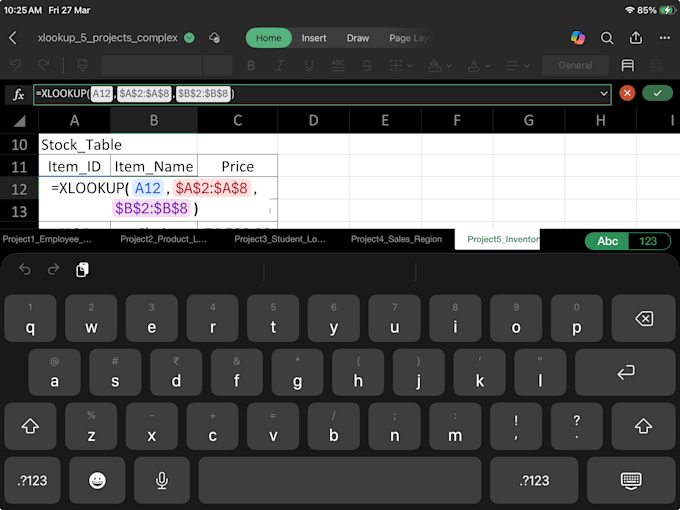Select the $A$2:$A$8 token in formula bar
Image resolution: width=680 pixels, height=510 pixels.
(x=144, y=93)
